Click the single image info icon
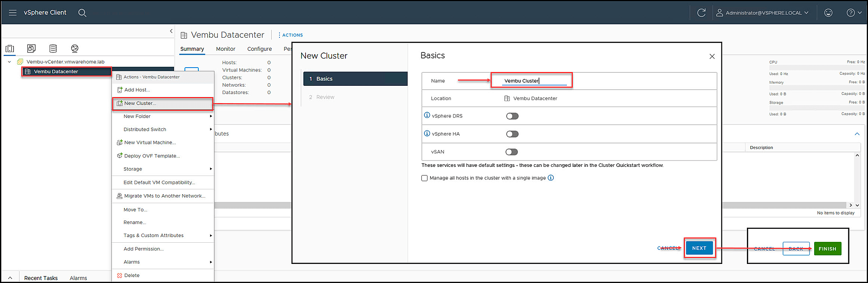The height and width of the screenshot is (283, 868). click(551, 178)
